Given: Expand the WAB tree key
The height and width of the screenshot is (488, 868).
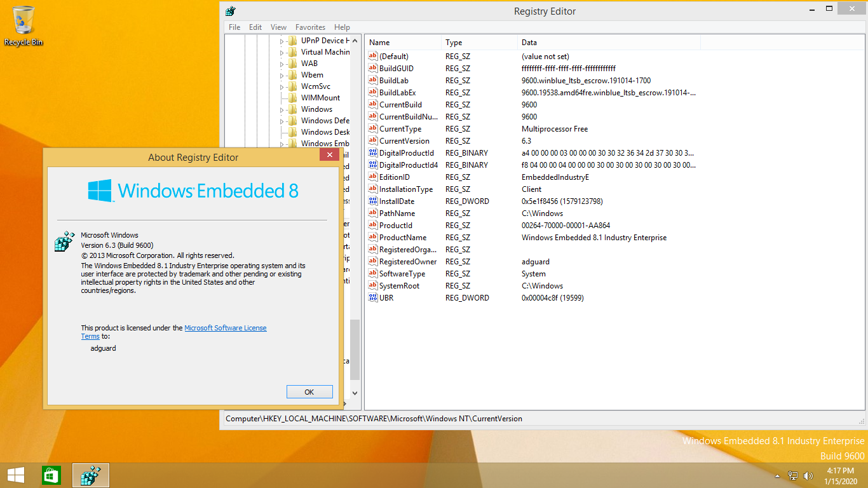Looking at the screenshot, I should coord(282,64).
